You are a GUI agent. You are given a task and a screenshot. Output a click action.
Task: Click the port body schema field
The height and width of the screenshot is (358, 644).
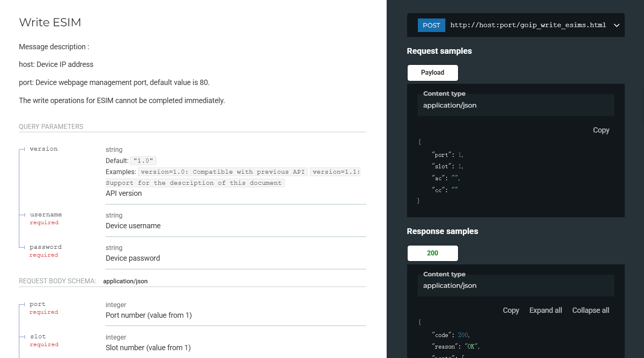37,304
